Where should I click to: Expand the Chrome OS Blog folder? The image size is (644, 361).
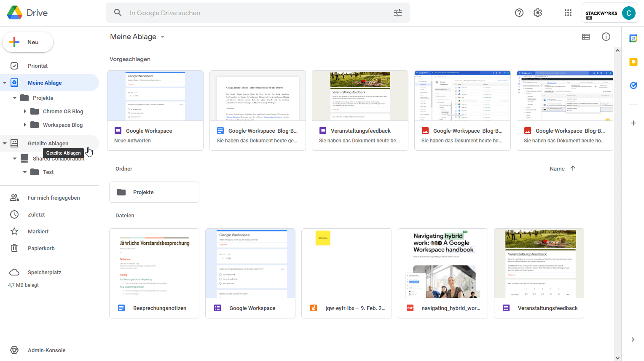tap(25, 111)
